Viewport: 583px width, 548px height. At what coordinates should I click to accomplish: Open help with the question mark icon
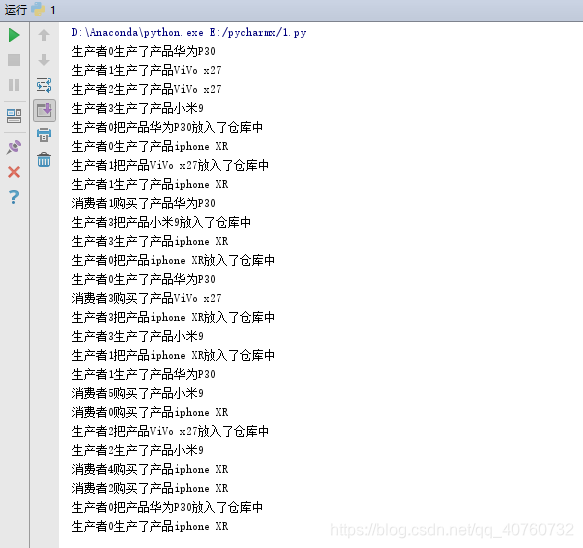pos(14,197)
